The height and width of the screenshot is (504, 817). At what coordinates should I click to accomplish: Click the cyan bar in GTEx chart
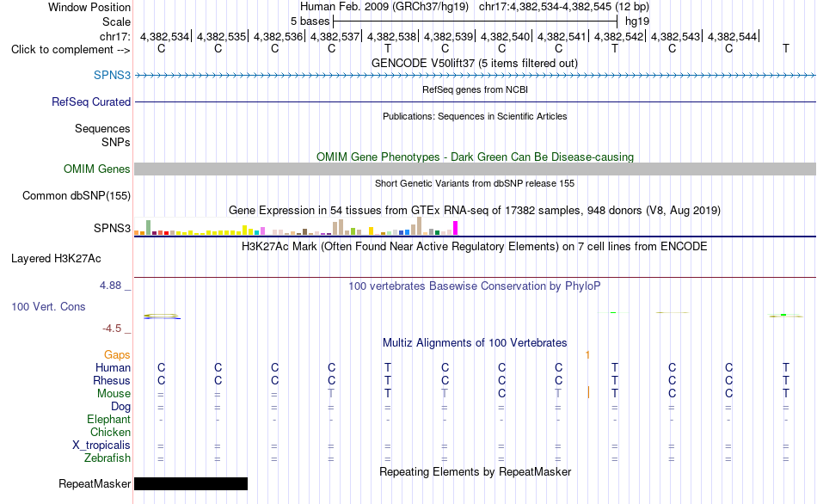tap(257, 232)
